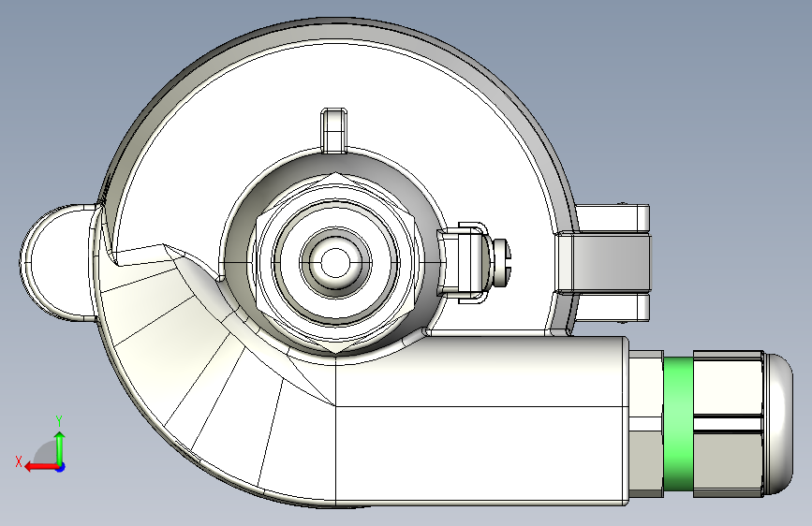Viewport: 812px width, 526px height.
Task: Select the green ring on the cable gland
Action: tap(678, 425)
